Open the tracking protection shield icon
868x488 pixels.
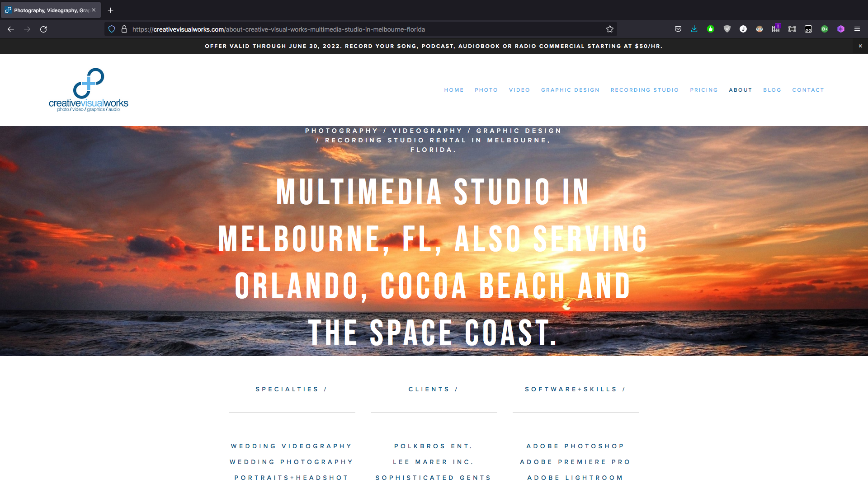click(112, 29)
